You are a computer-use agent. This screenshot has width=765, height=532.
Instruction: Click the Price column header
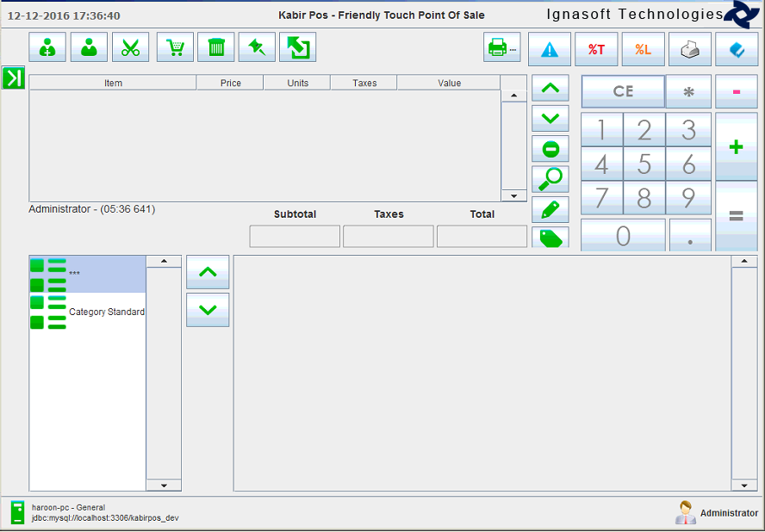pos(230,83)
